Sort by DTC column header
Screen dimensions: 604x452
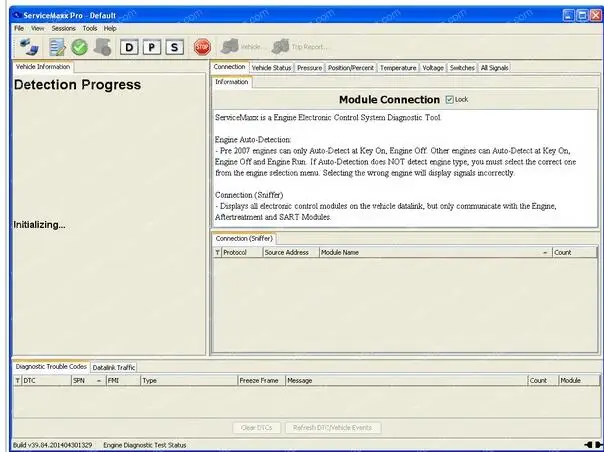pyautogui.click(x=47, y=380)
